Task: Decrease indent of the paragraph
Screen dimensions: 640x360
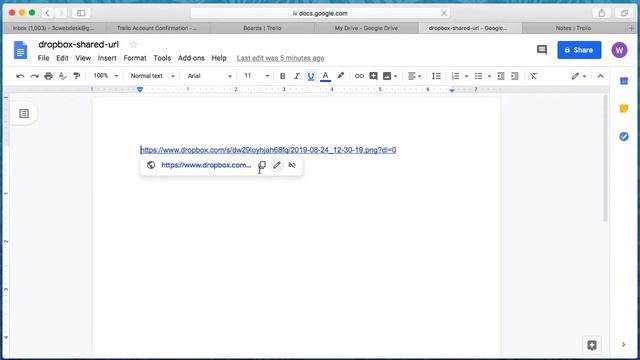Action: pos(501,76)
